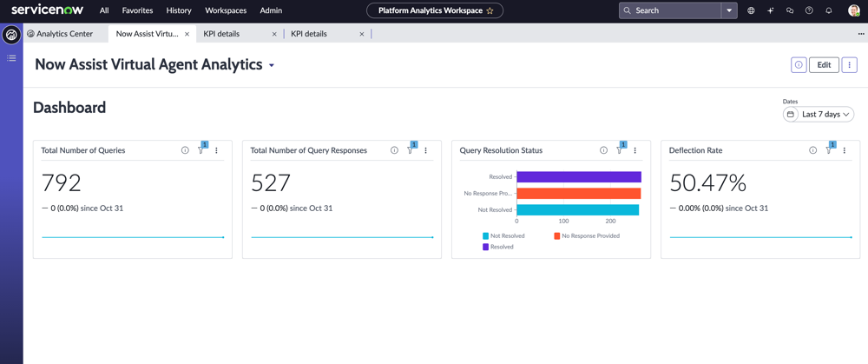Switch to the first KPI details tab
868x364 pixels.
(221, 34)
